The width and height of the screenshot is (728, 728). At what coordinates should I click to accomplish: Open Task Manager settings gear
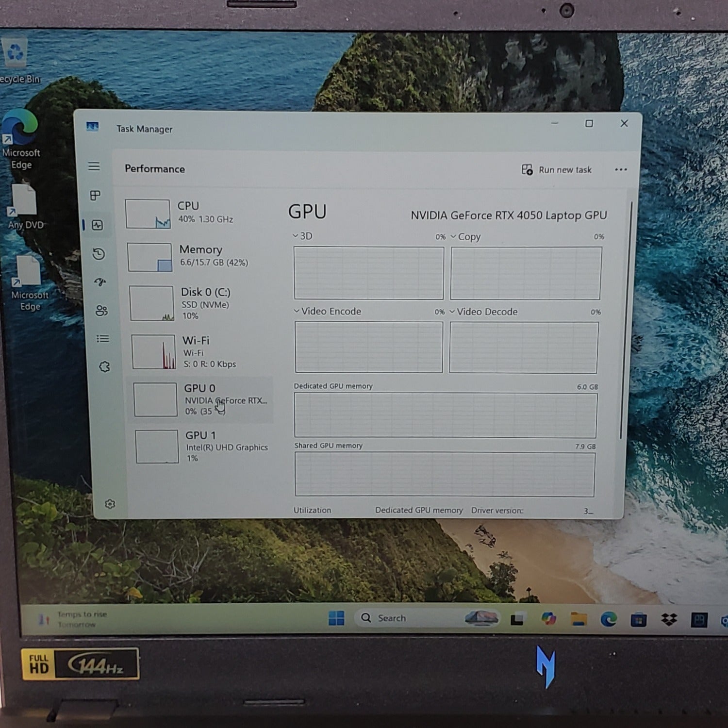click(x=110, y=504)
